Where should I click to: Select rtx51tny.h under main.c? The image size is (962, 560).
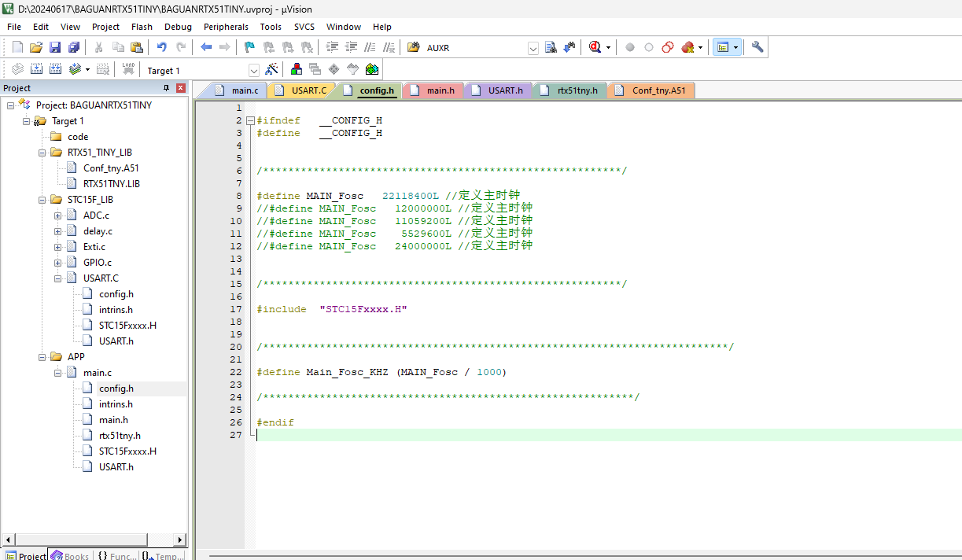click(120, 435)
